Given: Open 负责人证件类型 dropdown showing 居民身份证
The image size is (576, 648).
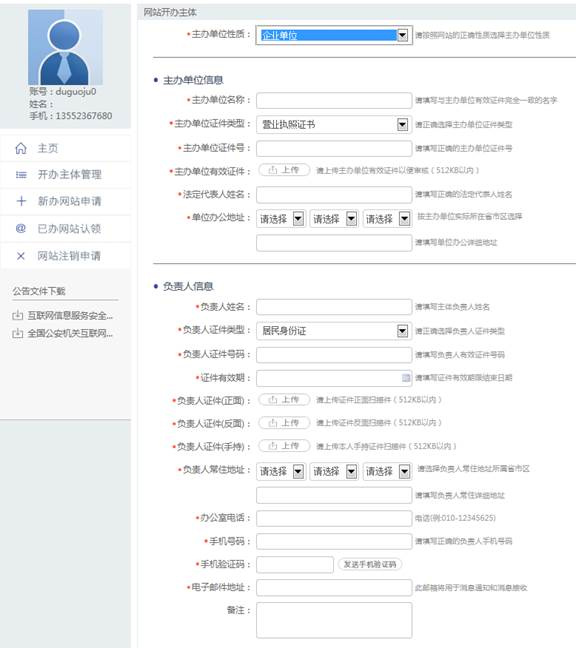Looking at the screenshot, I should [334, 331].
